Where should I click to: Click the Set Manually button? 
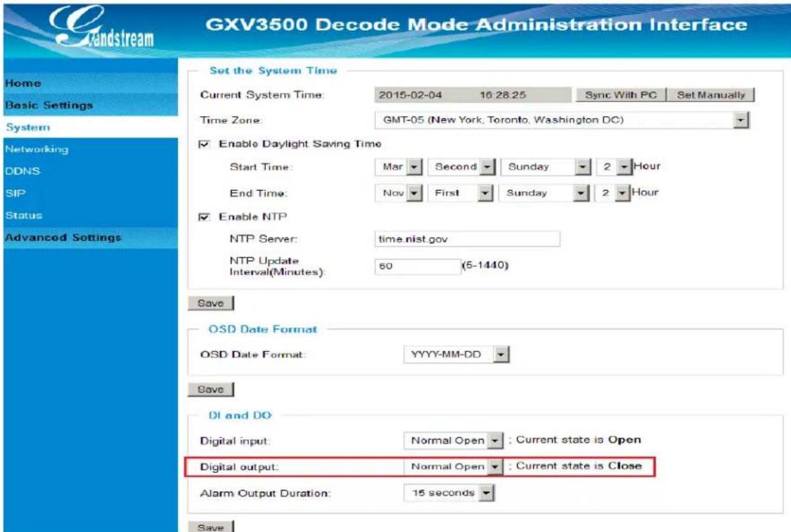click(710, 95)
